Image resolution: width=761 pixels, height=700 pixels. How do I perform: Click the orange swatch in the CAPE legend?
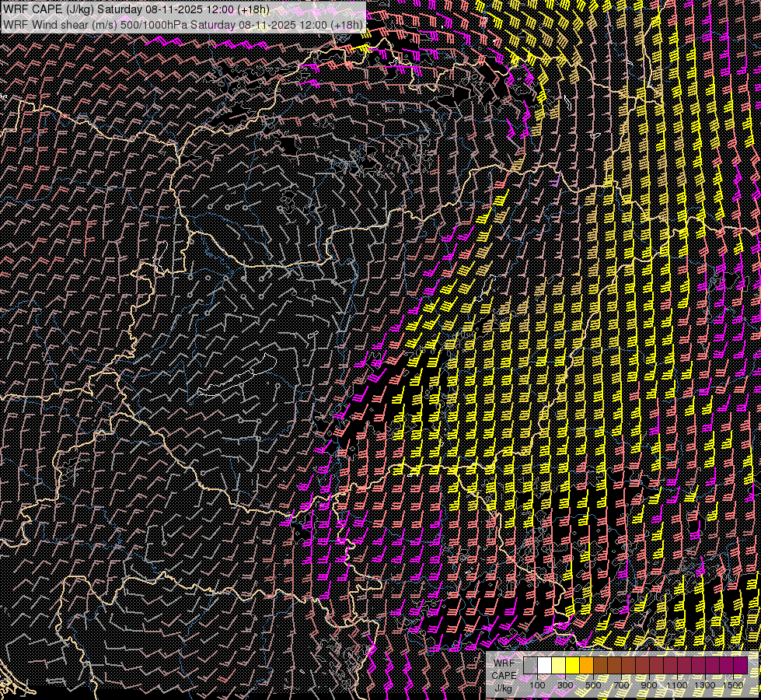point(586,665)
